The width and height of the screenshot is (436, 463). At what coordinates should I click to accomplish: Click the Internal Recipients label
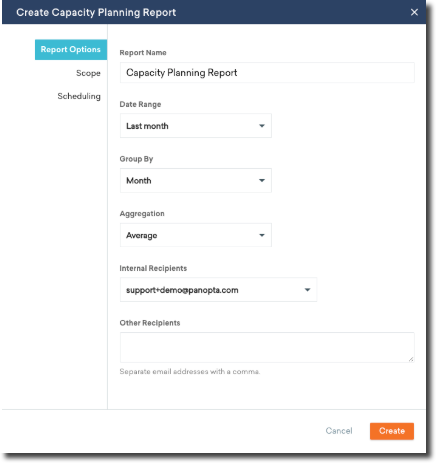click(153, 268)
